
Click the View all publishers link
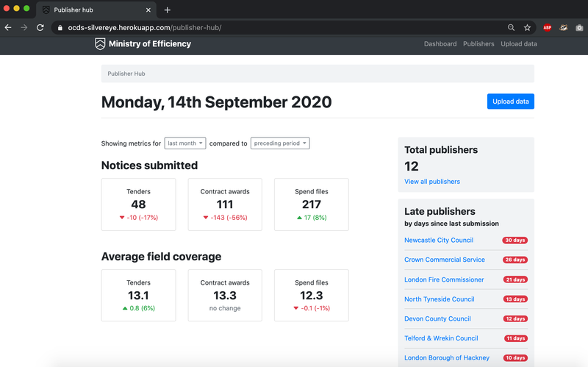tap(432, 182)
